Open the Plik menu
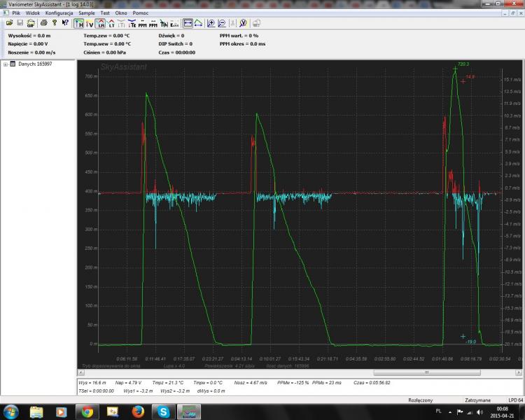525x420 pixels. coord(16,13)
